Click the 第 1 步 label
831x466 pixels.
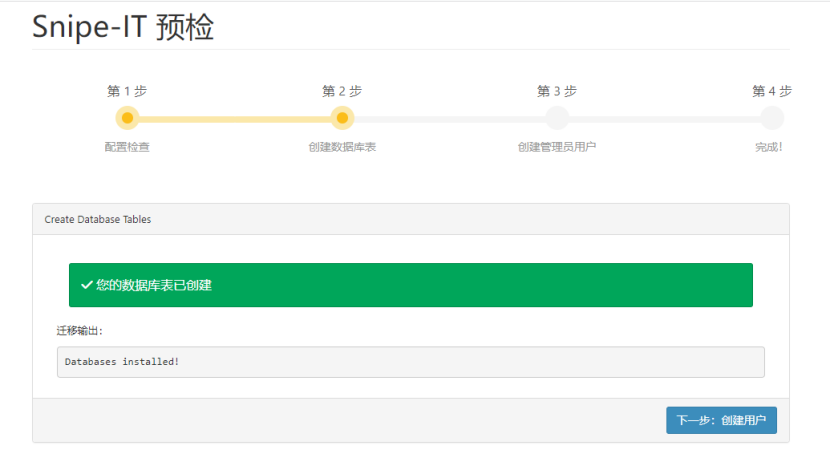click(x=127, y=91)
